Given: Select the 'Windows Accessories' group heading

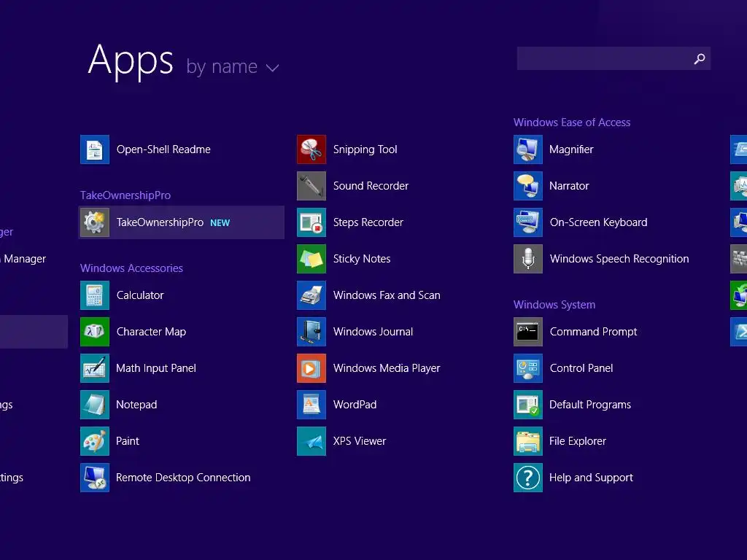Looking at the screenshot, I should [x=131, y=268].
